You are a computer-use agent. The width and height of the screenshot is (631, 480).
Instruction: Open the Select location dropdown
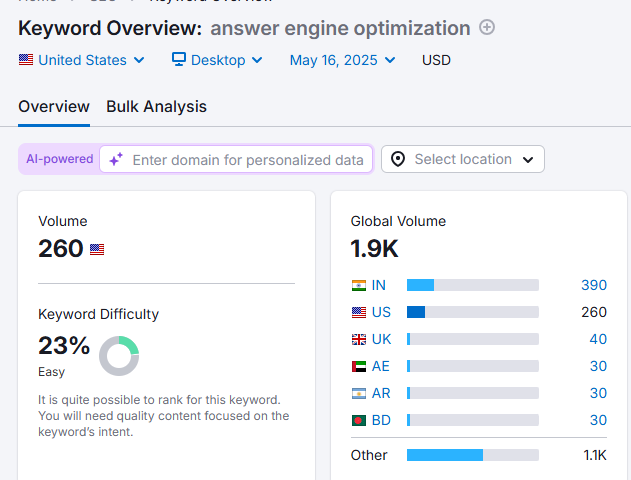(x=463, y=160)
